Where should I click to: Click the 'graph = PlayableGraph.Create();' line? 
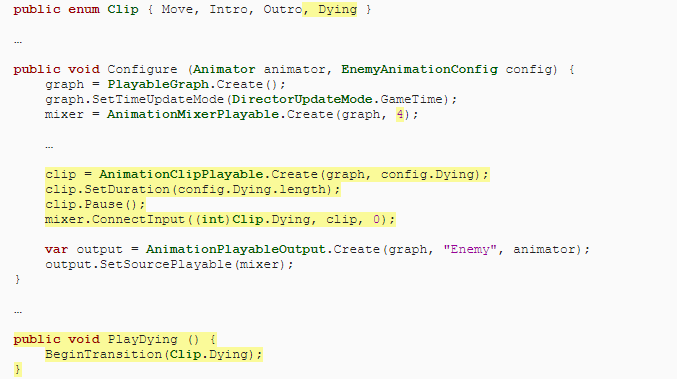pos(165,84)
